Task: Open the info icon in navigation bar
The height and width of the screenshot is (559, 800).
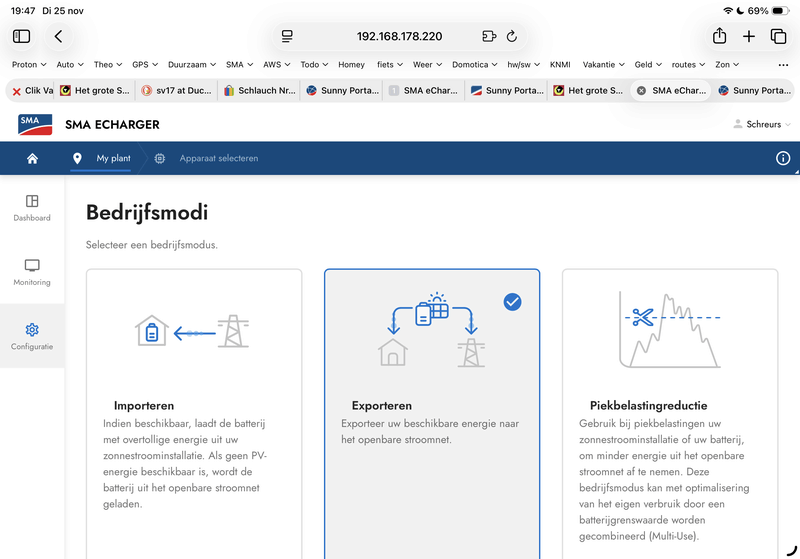Action: tap(783, 158)
